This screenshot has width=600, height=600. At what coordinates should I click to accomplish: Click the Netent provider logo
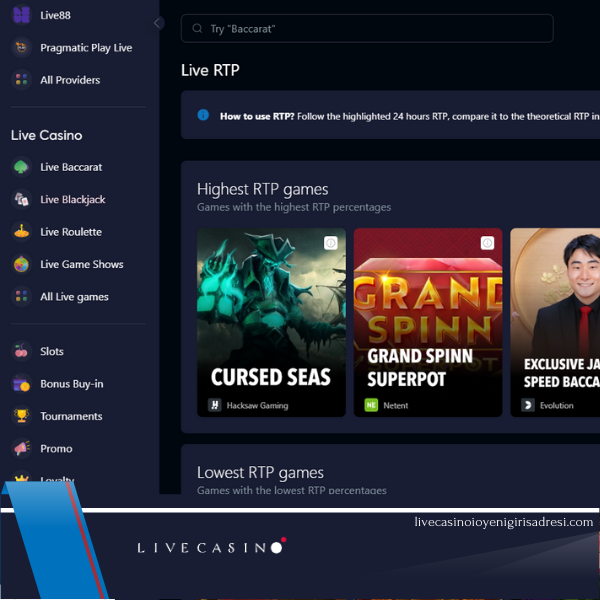(371, 405)
